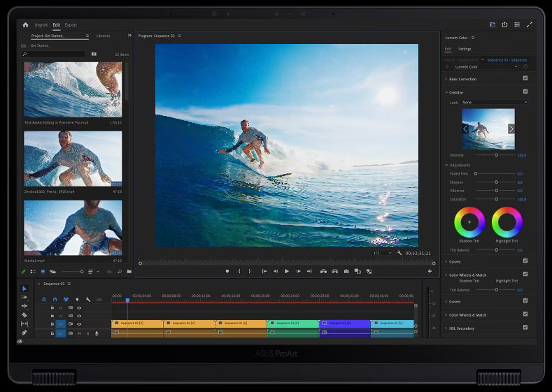Screen dimensions: 552x392
Task: Click the Play button in Program monitor
Action: (287, 271)
